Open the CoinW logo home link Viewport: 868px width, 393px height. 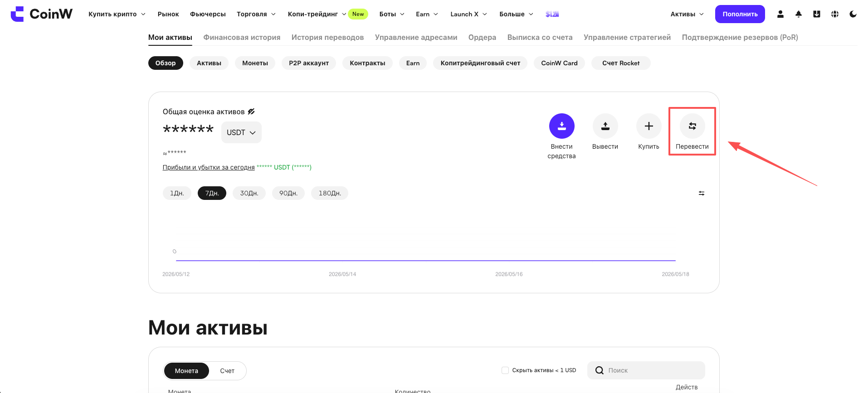click(x=41, y=14)
